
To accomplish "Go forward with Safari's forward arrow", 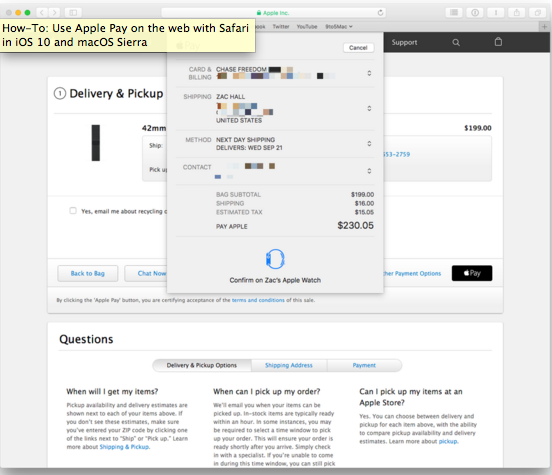I will pyautogui.click(x=54, y=13).
